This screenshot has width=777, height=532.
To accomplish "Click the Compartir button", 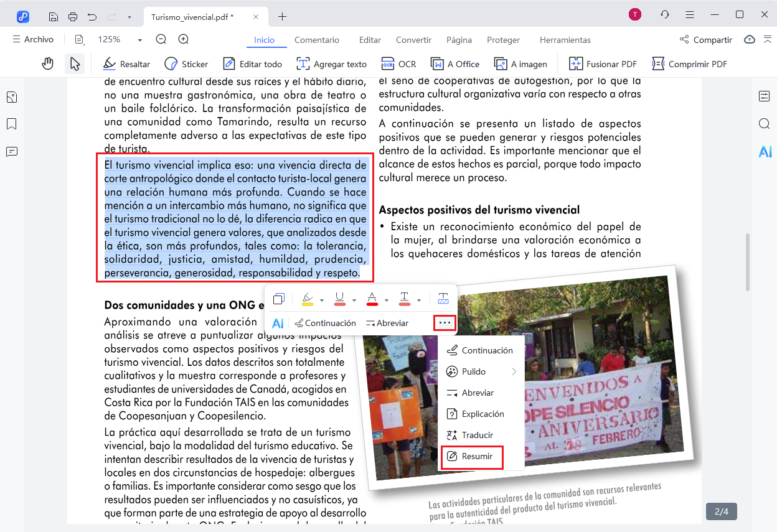I will tap(705, 40).
